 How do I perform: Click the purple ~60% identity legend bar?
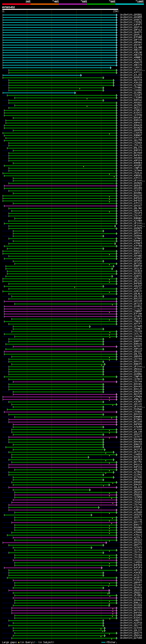73,4
